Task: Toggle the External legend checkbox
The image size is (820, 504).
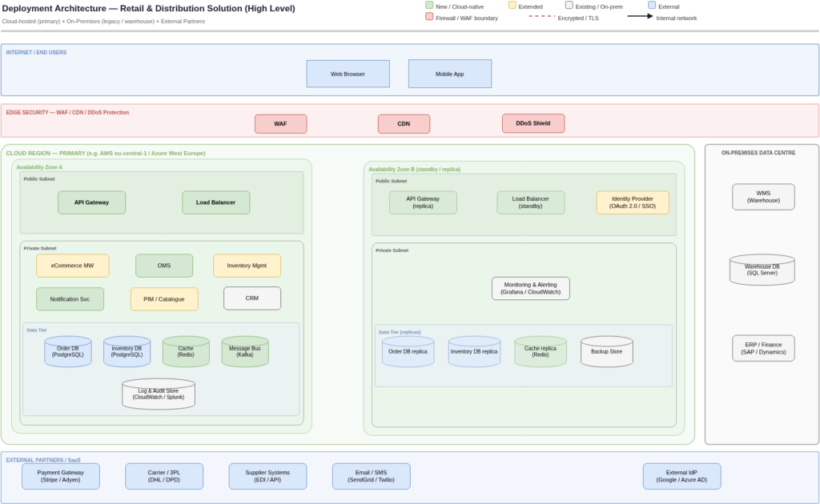Action: coord(650,5)
